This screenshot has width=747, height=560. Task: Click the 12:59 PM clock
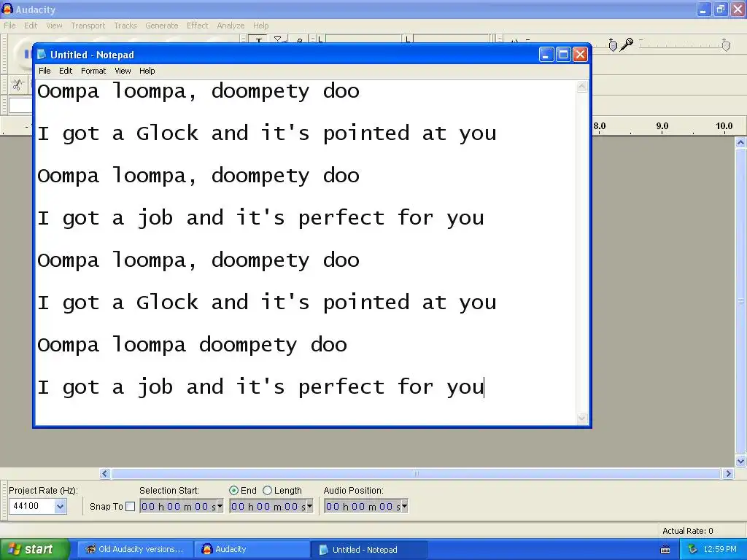coord(719,550)
